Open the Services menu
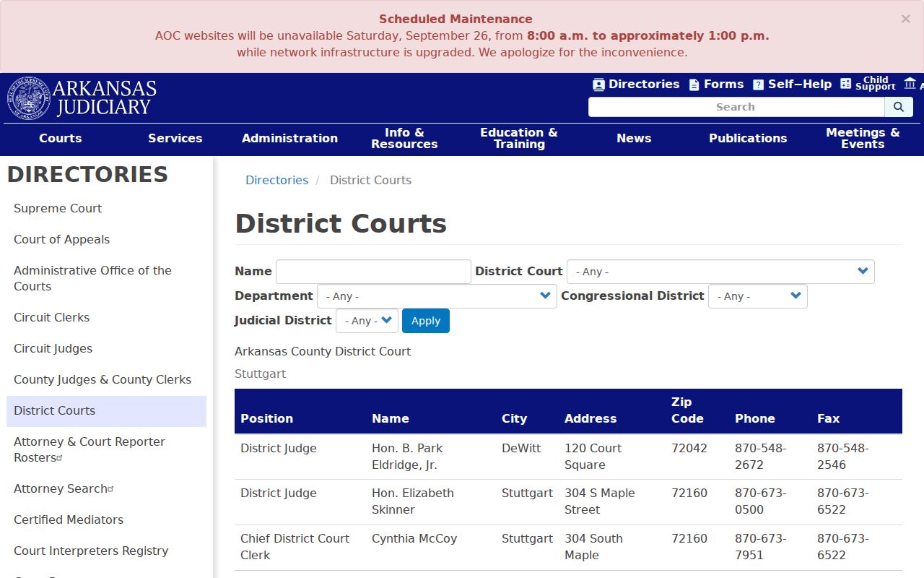The width and height of the screenshot is (924, 578). tap(175, 139)
